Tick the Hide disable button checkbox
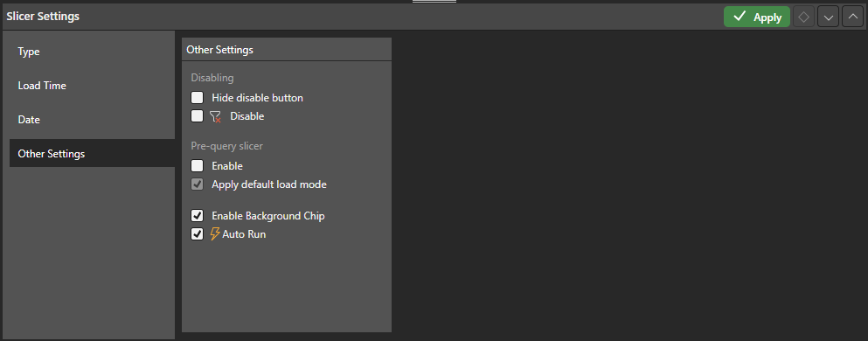 click(x=197, y=98)
